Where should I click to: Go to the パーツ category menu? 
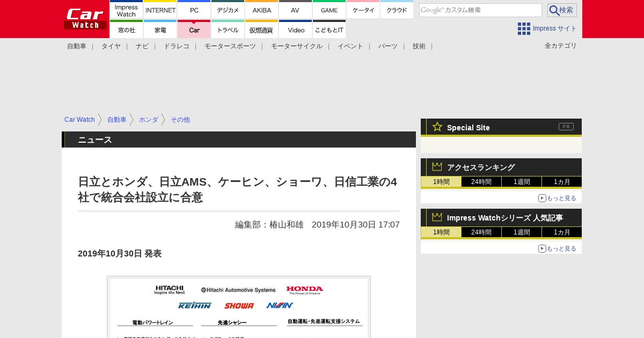(x=388, y=46)
